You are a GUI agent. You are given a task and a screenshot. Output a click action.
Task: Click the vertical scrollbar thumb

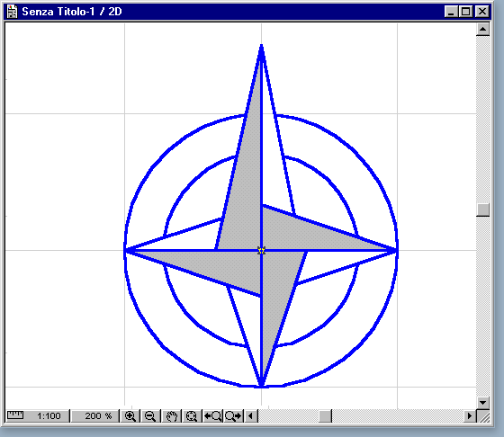click(x=482, y=210)
